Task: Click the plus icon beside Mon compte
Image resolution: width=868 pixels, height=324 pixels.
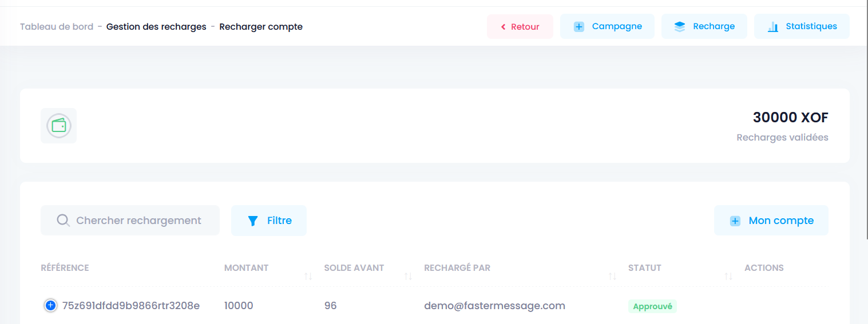Action: [x=735, y=221]
